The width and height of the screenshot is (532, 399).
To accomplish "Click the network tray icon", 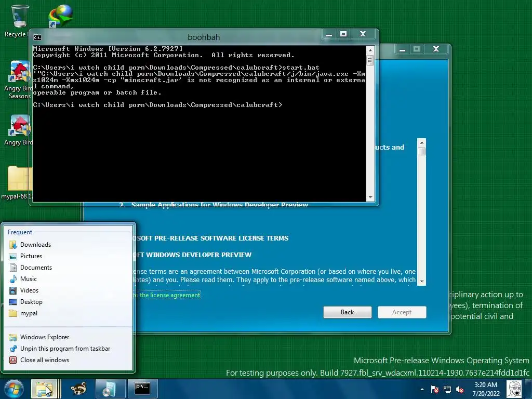I will click(x=447, y=390).
